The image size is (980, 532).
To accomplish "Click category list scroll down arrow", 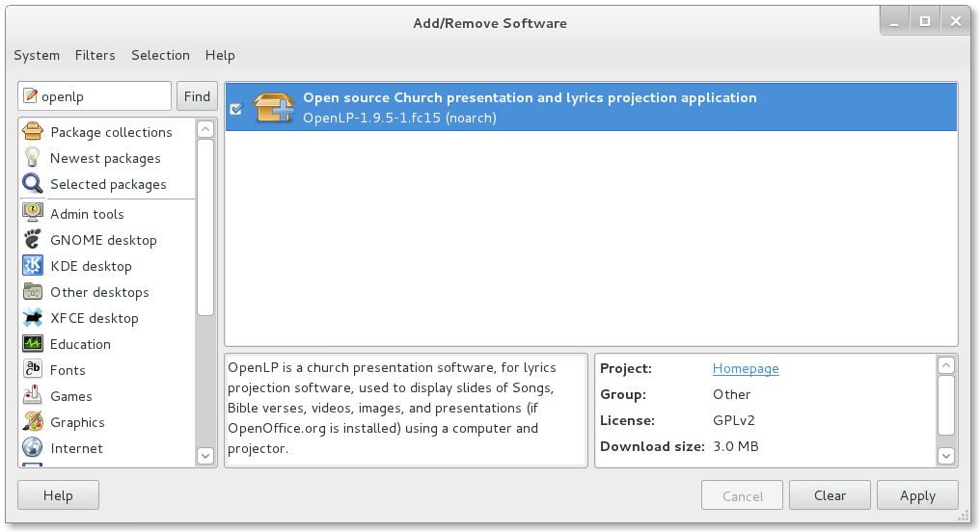I will (x=205, y=456).
